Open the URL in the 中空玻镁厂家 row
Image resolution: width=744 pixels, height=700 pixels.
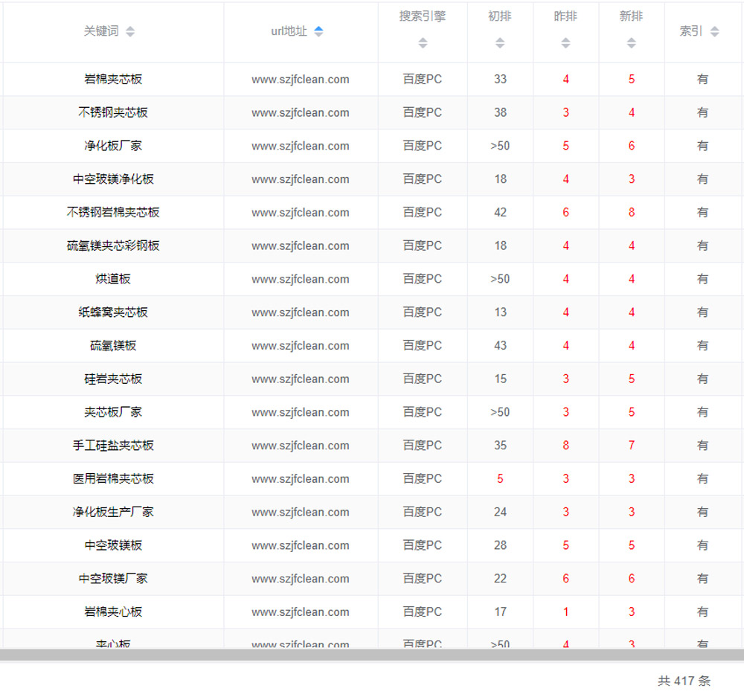[x=300, y=579]
